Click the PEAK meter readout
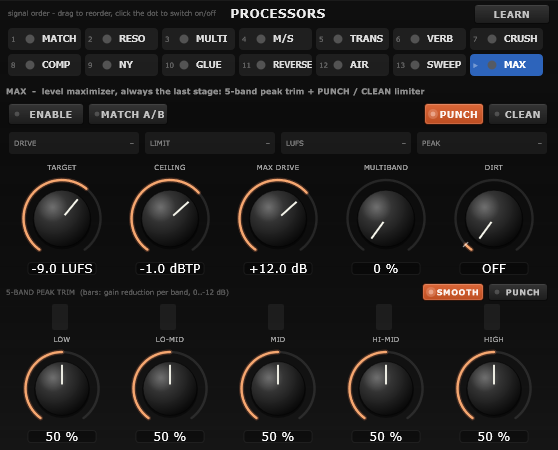558x450 pixels. [481, 143]
